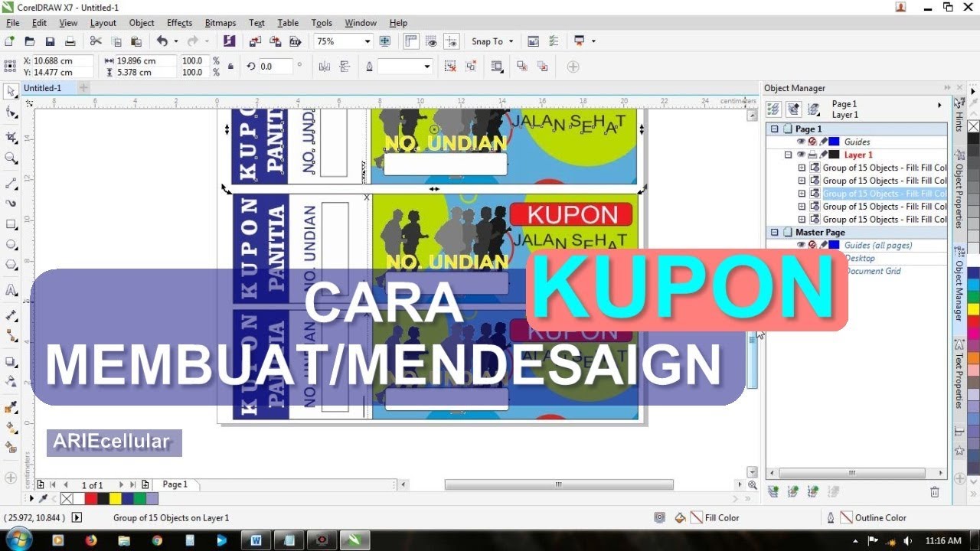The height and width of the screenshot is (551, 980).
Task: Select the Polygon tool
Action: (x=11, y=266)
